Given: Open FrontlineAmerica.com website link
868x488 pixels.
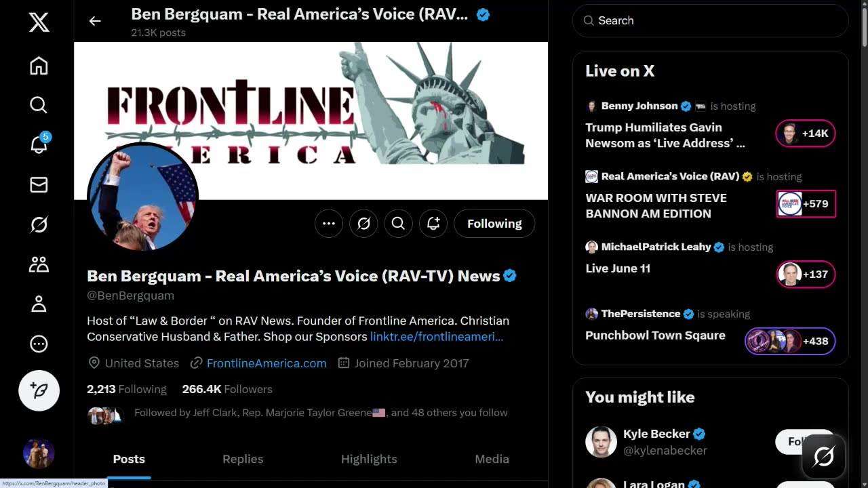Looking at the screenshot, I should coord(267,363).
